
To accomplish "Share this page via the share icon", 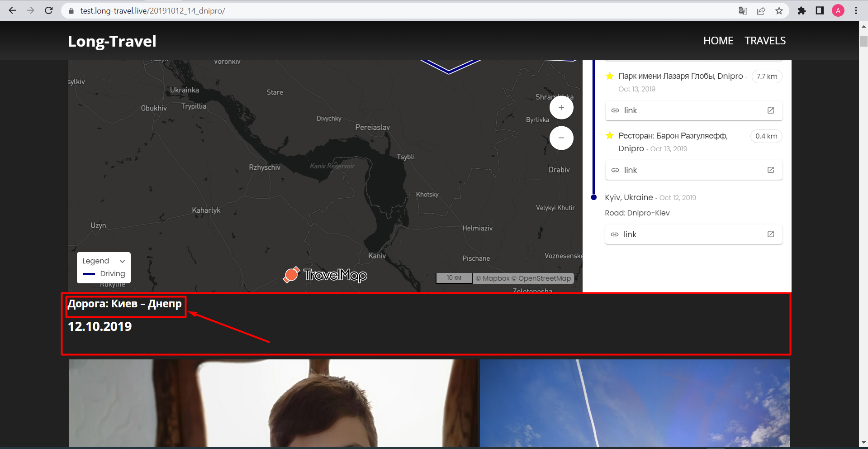I will tap(761, 11).
